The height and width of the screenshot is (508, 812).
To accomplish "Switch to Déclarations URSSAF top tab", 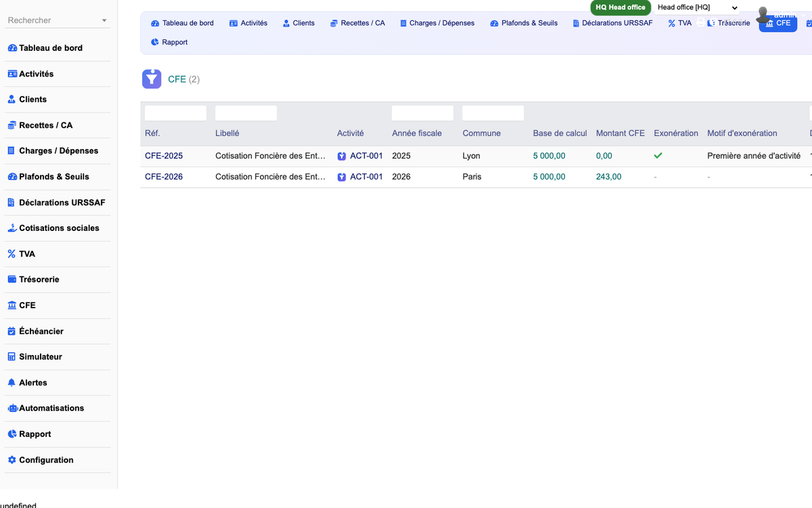I will click(x=612, y=23).
